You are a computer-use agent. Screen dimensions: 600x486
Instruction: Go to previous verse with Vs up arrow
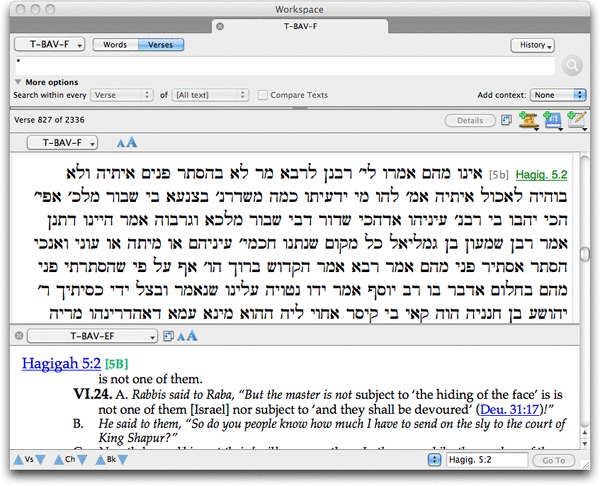coord(18,460)
